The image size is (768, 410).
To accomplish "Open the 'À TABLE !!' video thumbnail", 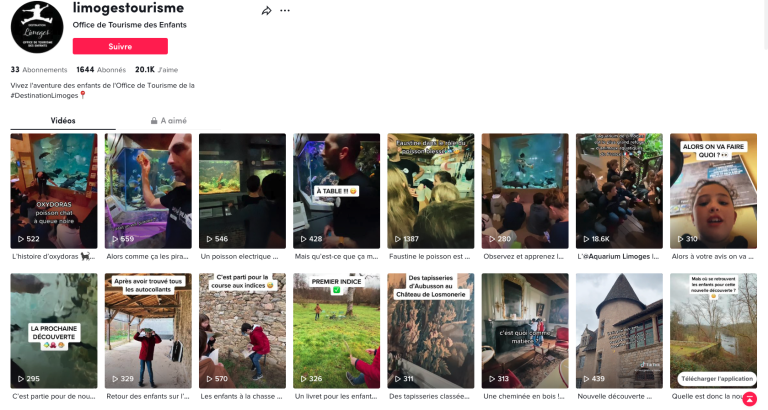I will point(336,190).
